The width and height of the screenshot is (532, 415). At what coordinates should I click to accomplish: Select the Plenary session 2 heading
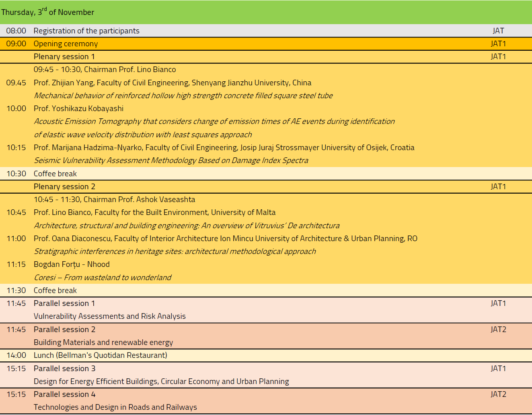click(64, 186)
